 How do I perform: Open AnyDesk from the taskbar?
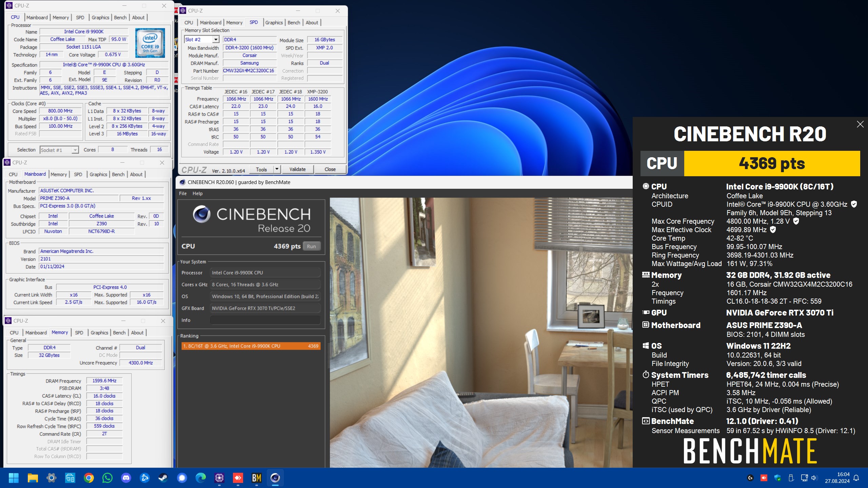pos(238,478)
